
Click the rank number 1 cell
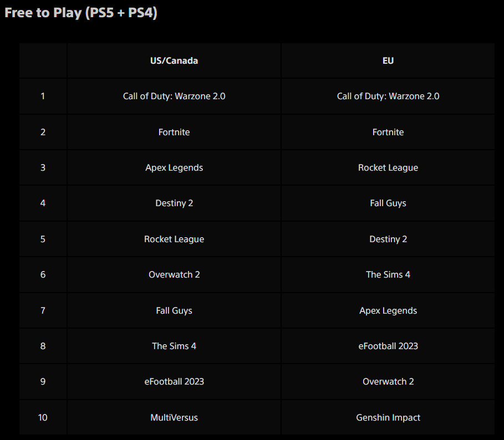point(43,96)
